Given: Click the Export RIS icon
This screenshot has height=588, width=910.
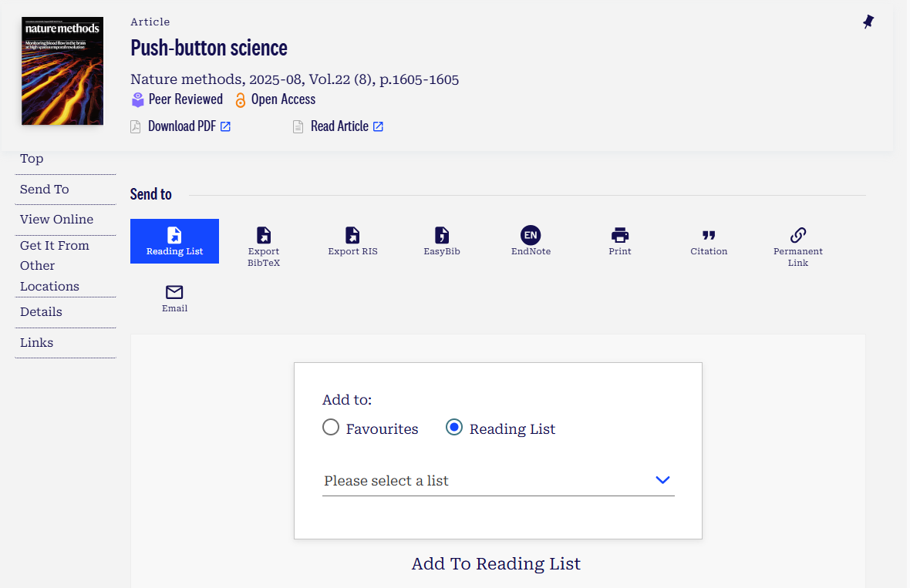Looking at the screenshot, I should coord(352,235).
